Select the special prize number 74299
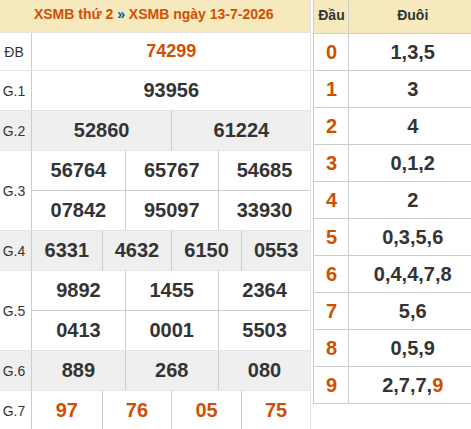The width and height of the screenshot is (471, 429). (171, 51)
